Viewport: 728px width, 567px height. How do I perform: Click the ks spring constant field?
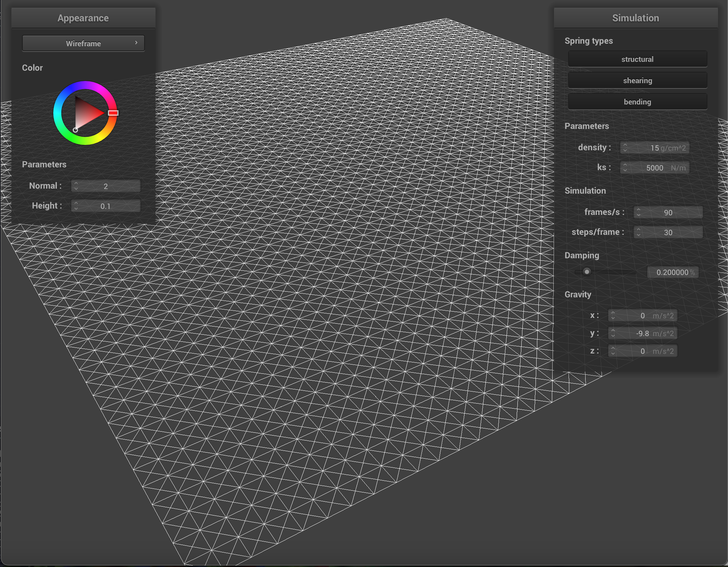[x=655, y=168]
